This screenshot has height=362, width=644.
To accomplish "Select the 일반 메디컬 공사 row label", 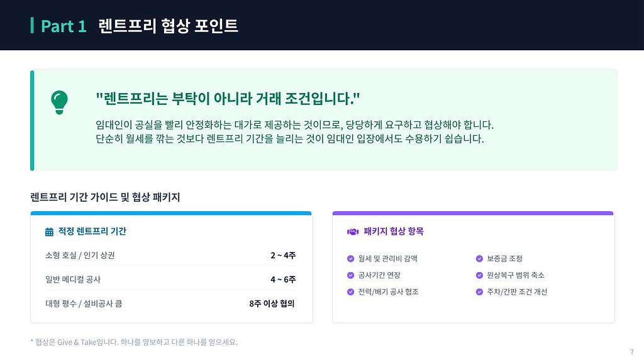I will tap(73, 279).
